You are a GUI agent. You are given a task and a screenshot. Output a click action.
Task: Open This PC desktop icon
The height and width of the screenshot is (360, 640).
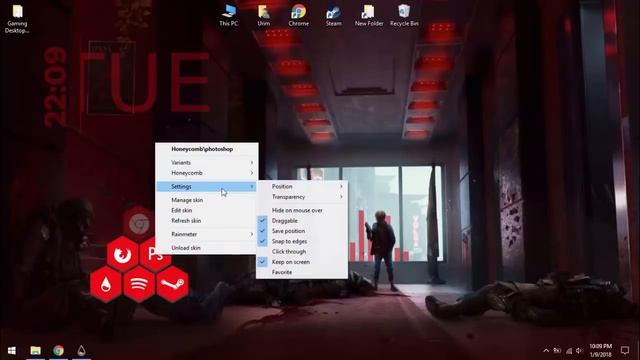[x=229, y=16]
